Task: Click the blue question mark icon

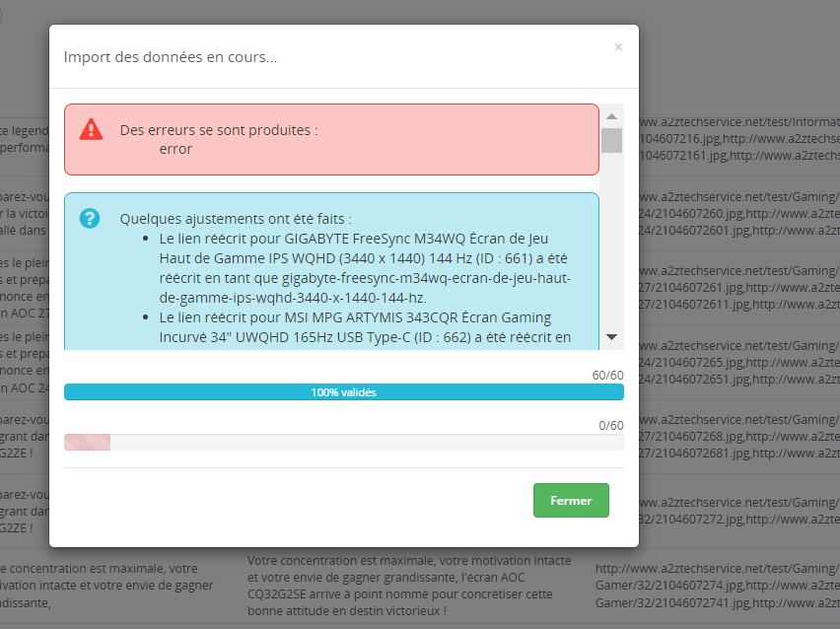Action: (x=90, y=218)
